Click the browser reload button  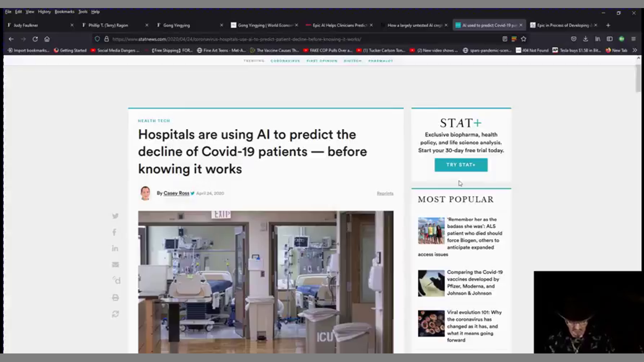tap(35, 39)
